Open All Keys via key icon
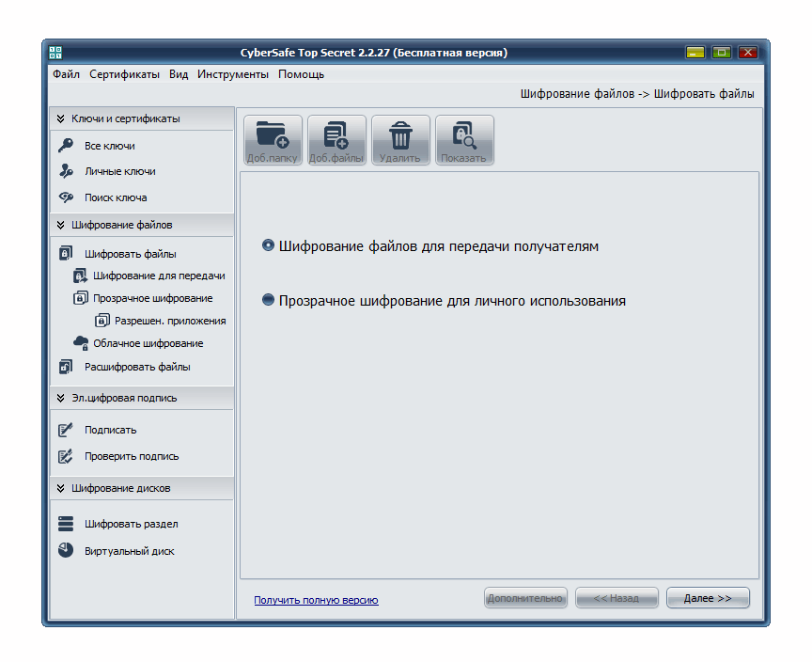Image resolution: width=812 pixels, height=662 pixels. (66, 146)
